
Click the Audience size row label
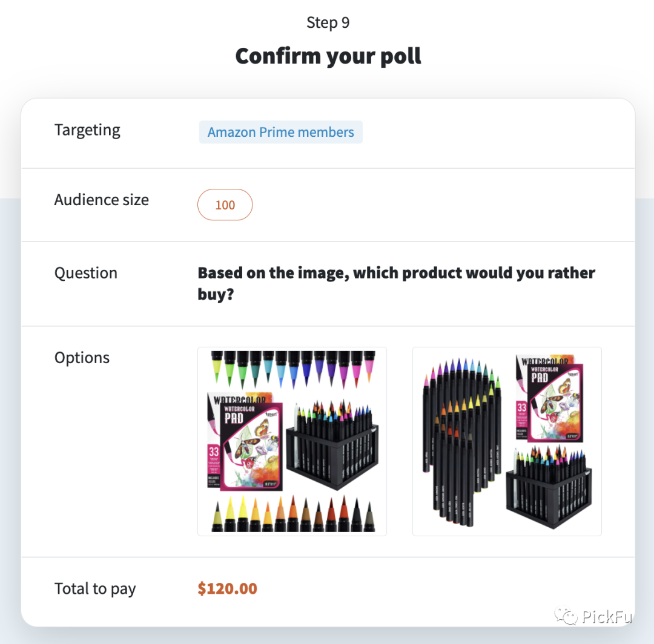point(101,200)
